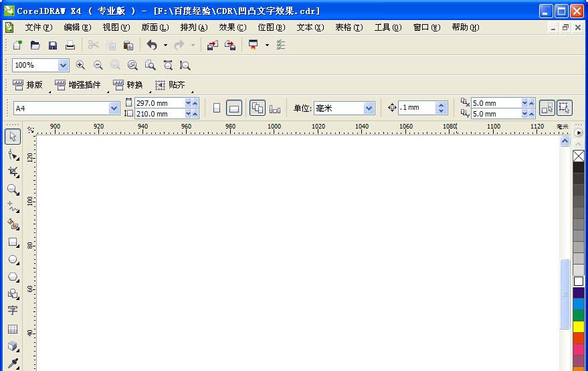Create a new document
The image size is (588, 371).
pos(17,46)
